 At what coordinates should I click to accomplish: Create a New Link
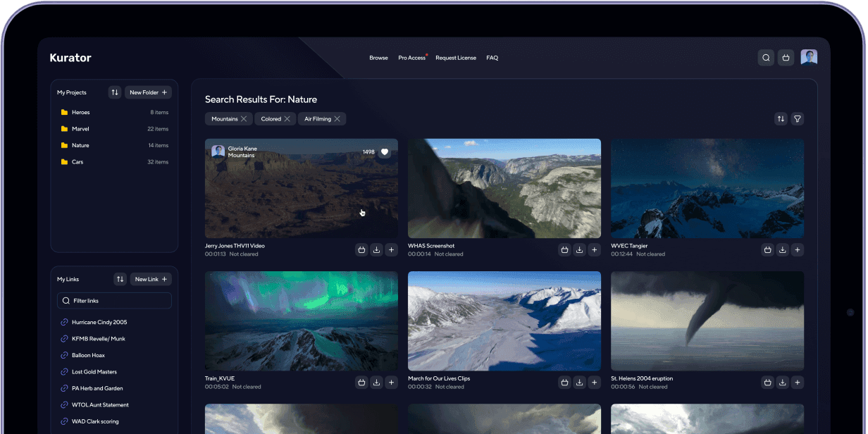tap(151, 279)
